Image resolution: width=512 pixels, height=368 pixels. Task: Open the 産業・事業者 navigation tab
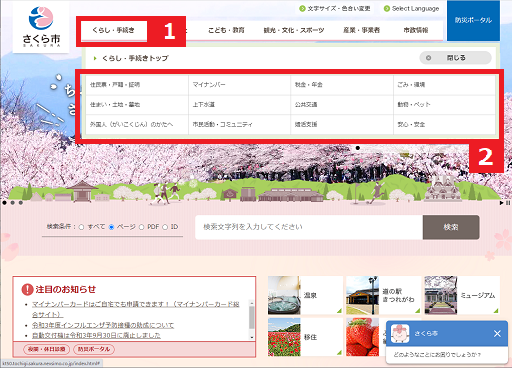pyautogui.click(x=361, y=30)
